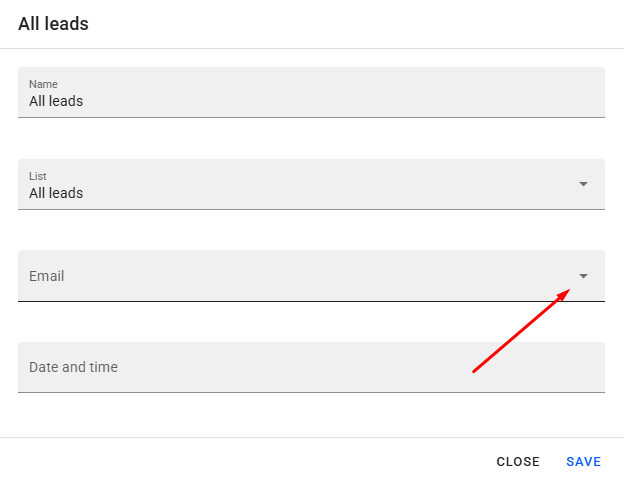Screen dimensions: 624x482
Task: Click the 'All leads' dialog title
Action: click(53, 24)
